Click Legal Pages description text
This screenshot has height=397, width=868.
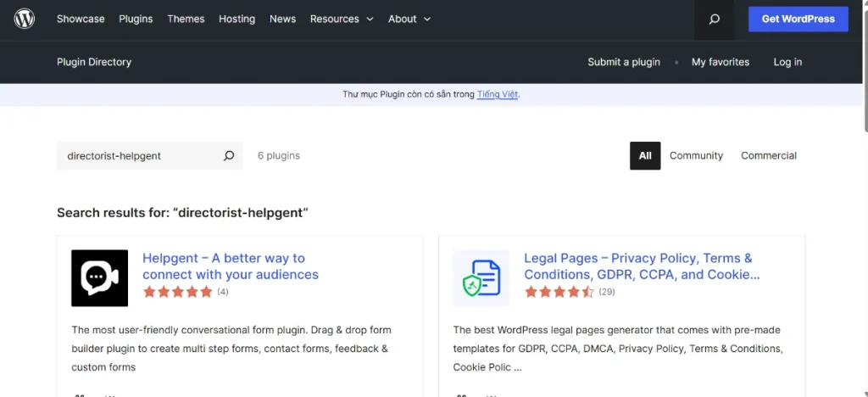pos(618,349)
